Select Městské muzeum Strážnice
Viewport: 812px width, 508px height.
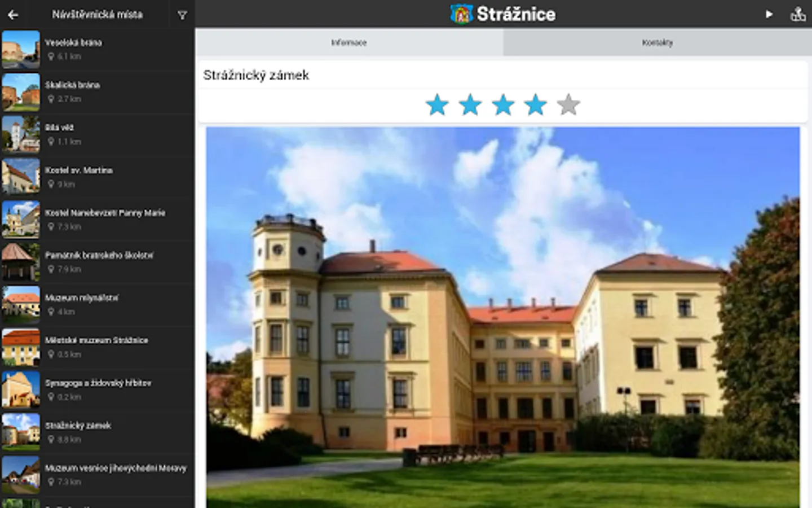point(97,347)
